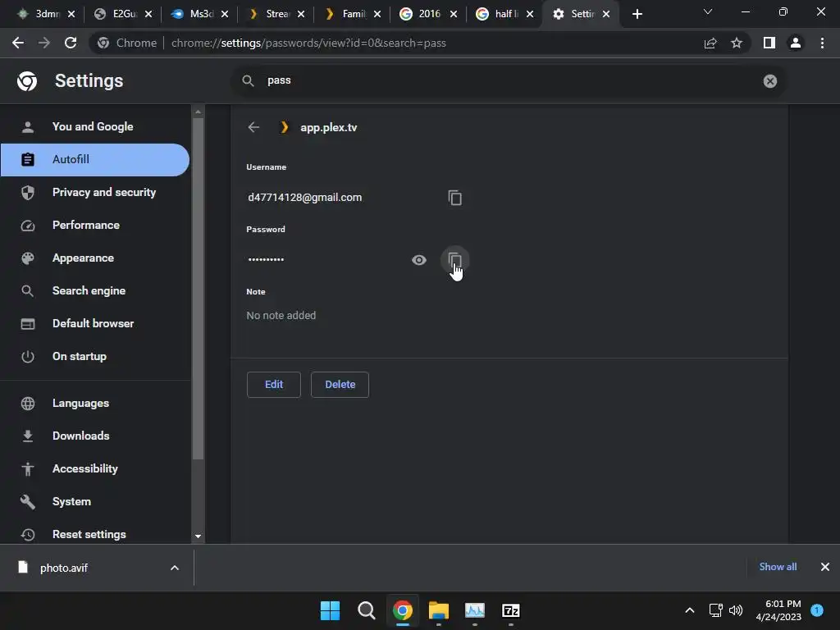The height and width of the screenshot is (630, 840).
Task: Open the Chrome profile menu
Action: pos(796,43)
